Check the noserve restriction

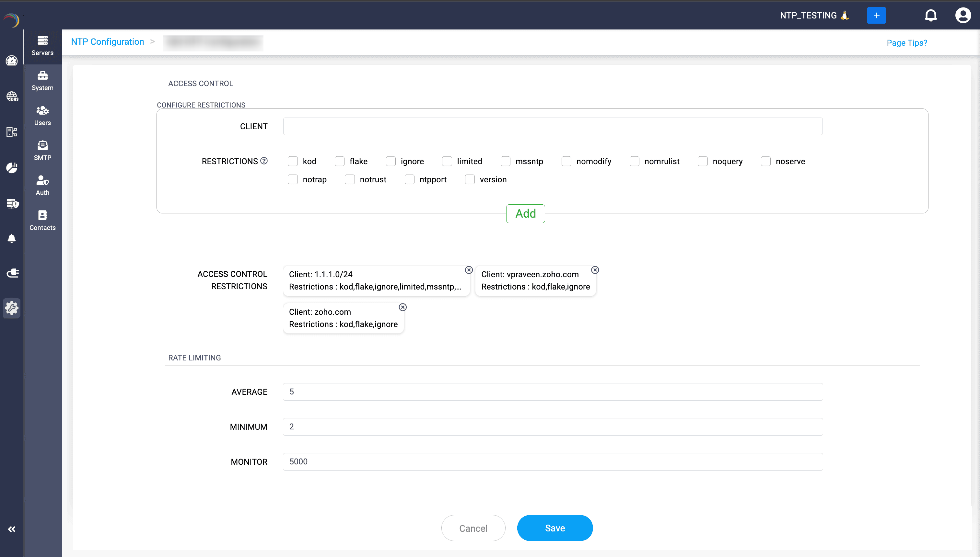coord(765,161)
